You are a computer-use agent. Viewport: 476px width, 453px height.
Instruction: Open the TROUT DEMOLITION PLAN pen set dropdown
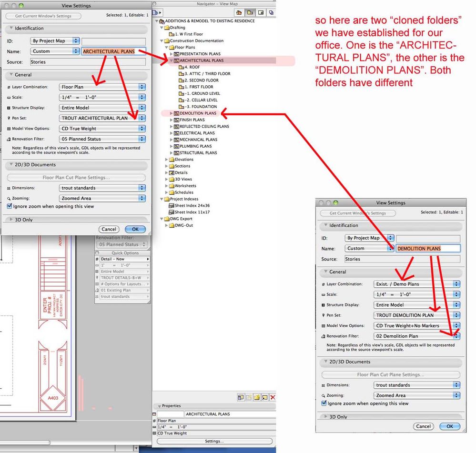click(417, 315)
